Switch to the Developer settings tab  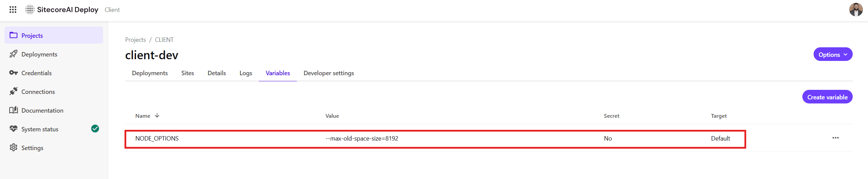coord(328,73)
